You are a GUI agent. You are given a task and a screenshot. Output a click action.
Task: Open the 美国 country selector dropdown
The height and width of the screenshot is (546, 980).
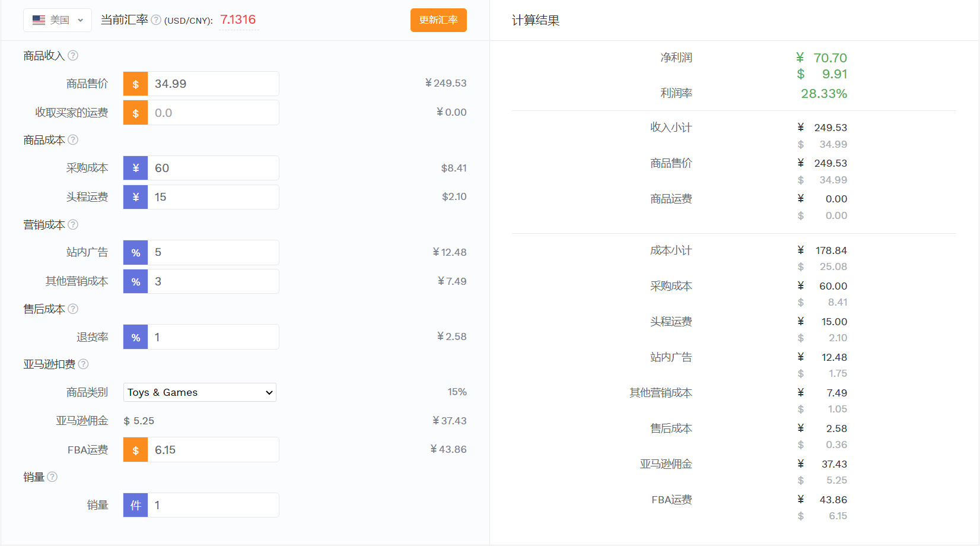pyautogui.click(x=58, y=20)
